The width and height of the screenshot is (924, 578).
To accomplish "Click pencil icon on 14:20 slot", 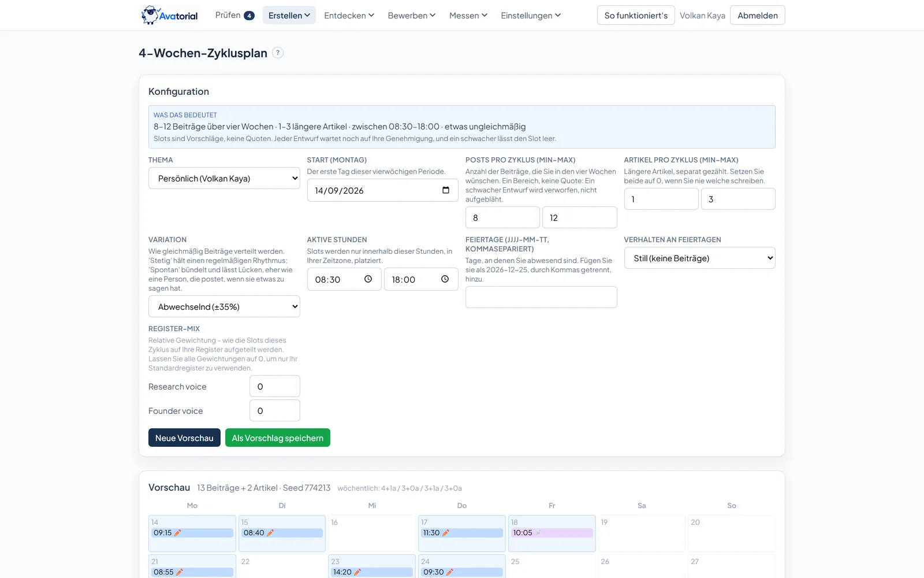I will pyautogui.click(x=357, y=572).
